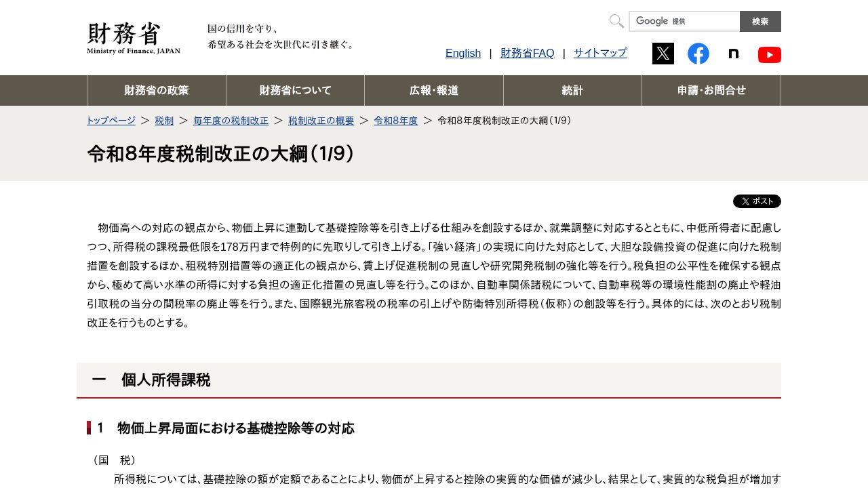
Task: Click the (国 税) label text
Action: click(x=115, y=460)
